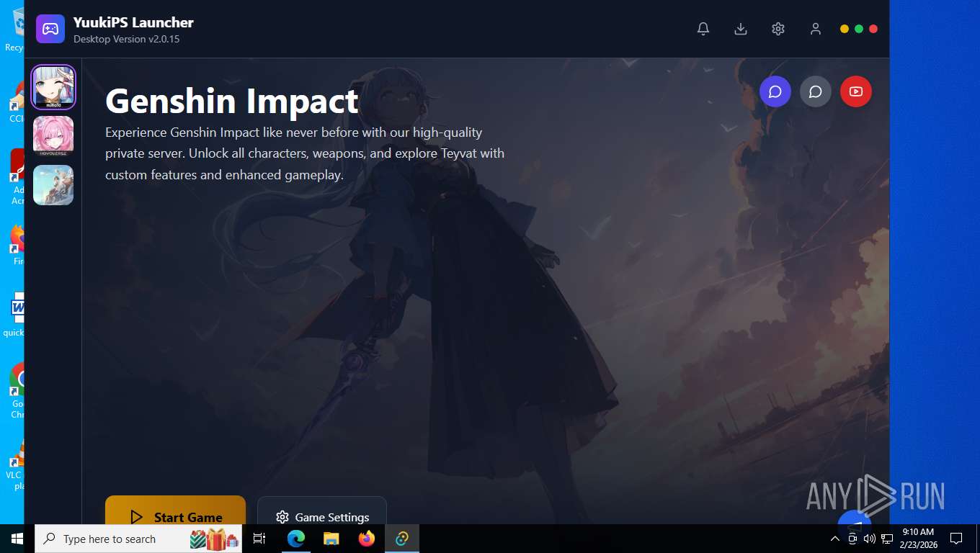Select the Genshin Impact game in sidebar

click(53, 87)
